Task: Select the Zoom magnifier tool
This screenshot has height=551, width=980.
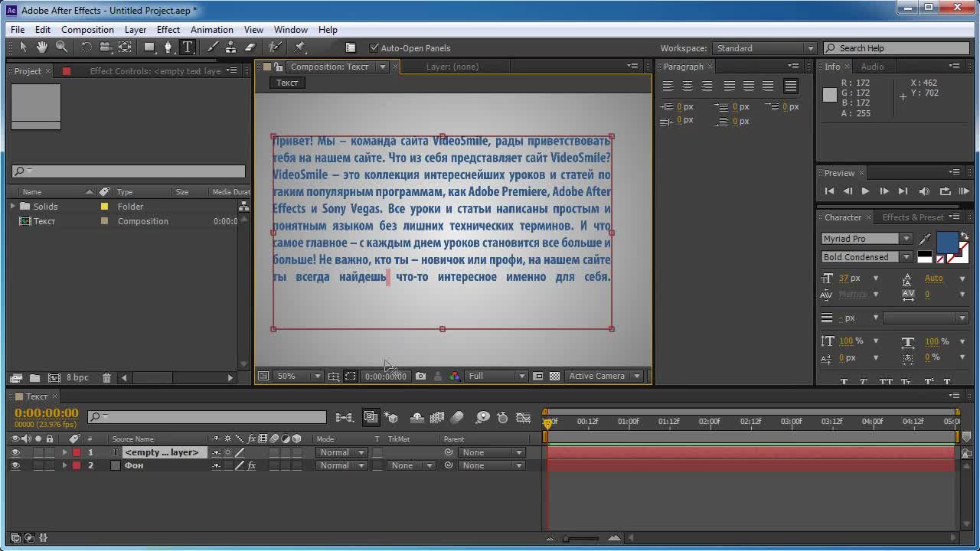Action: click(x=61, y=47)
